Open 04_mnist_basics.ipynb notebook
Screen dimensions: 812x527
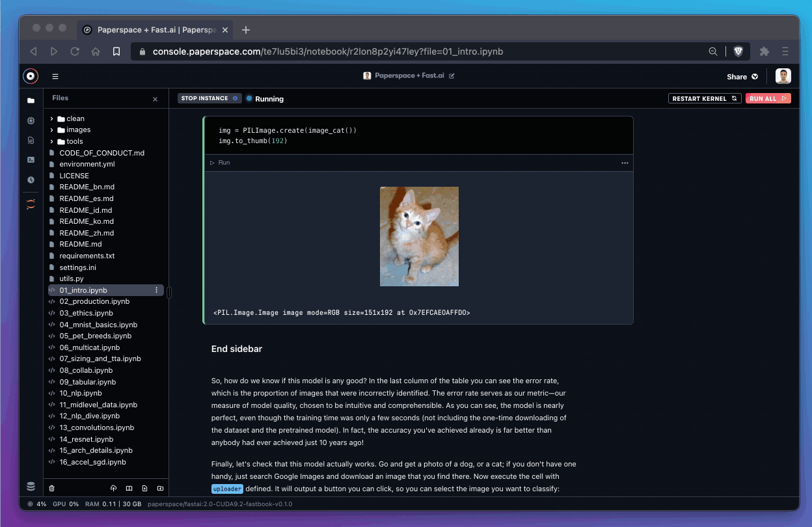coord(98,325)
